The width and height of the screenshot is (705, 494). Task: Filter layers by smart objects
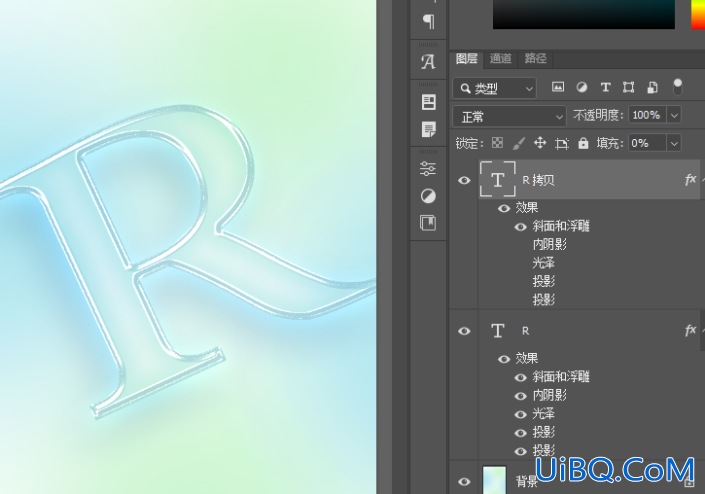(x=652, y=87)
